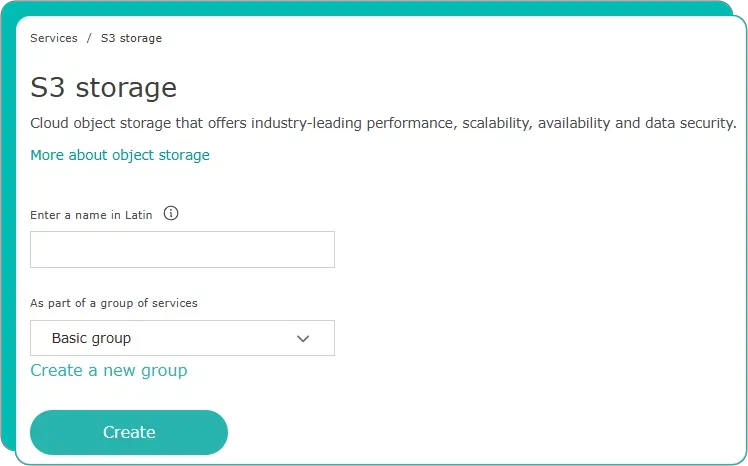
Task: Open the Basic group dropdown
Action: 182,339
